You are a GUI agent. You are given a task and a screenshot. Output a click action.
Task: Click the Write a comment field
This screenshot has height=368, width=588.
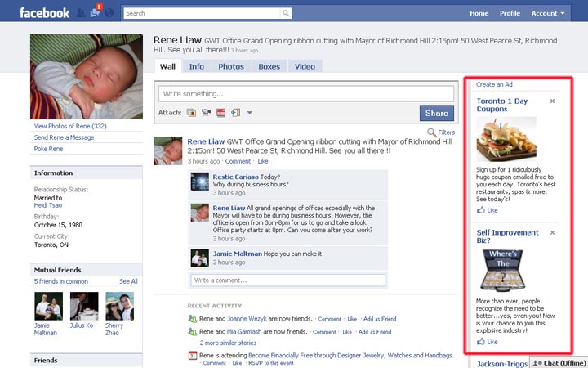288,280
